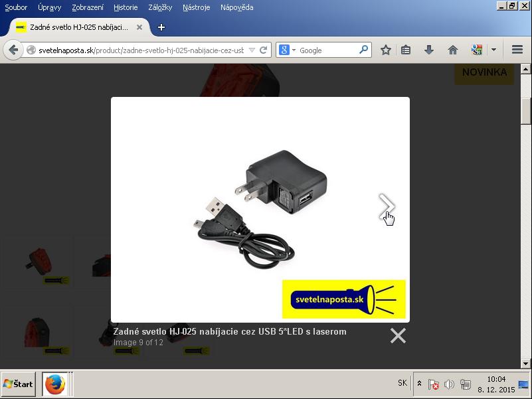Open the Downloads arrow icon
This screenshot has width=532, height=399.
429,50
